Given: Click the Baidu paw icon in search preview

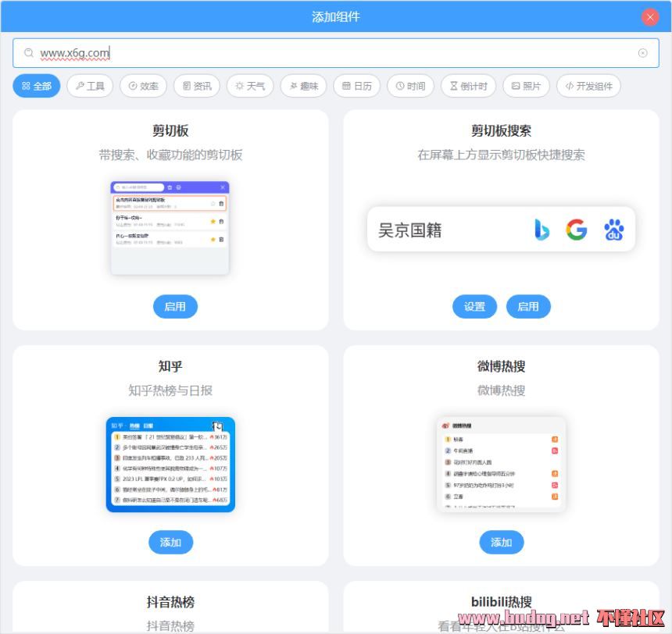Looking at the screenshot, I should 613,230.
